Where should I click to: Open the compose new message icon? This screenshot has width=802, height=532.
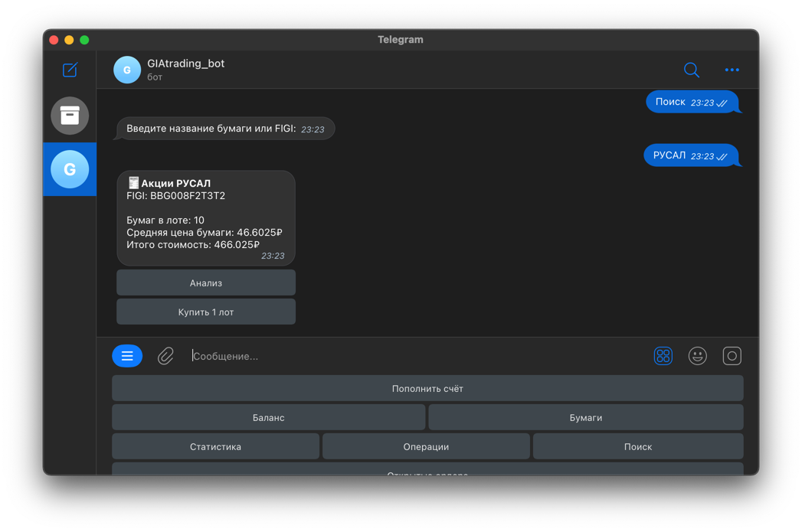(70, 70)
